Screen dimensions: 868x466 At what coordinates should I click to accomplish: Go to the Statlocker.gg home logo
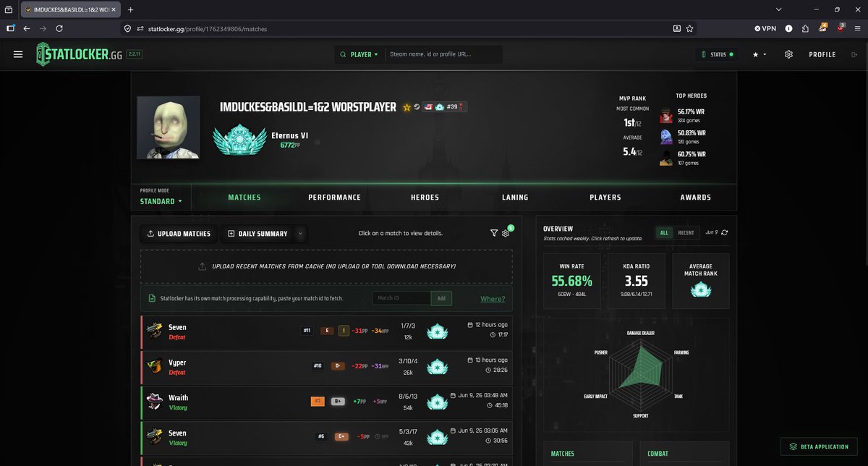80,54
